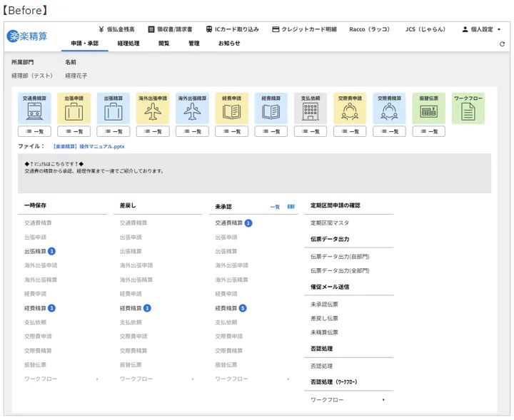The image size is (514, 420).
Task: Click the refresh icon at top right
Action: [x=502, y=44]
